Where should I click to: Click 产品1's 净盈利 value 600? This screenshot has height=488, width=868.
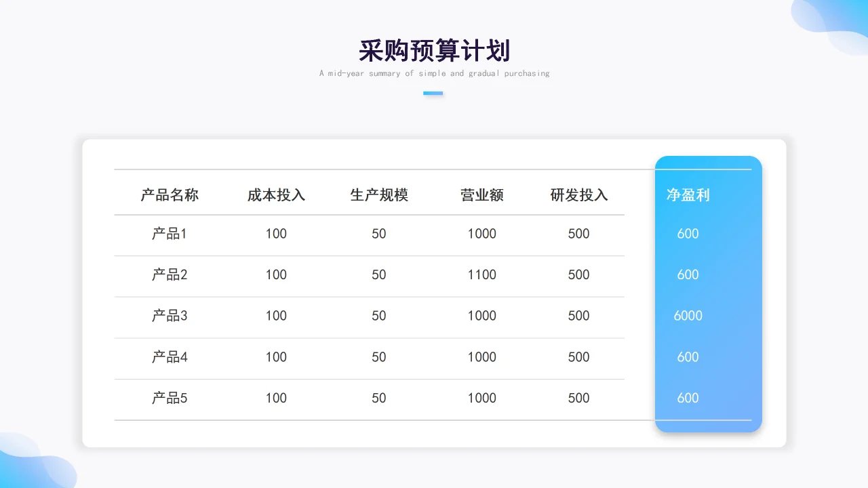coord(688,234)
